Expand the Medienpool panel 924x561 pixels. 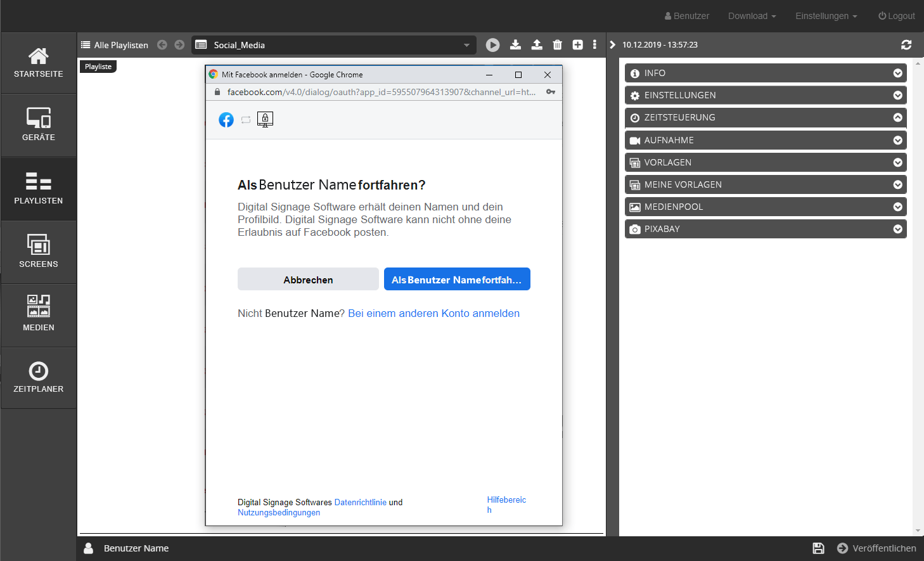tap(897, 207)
